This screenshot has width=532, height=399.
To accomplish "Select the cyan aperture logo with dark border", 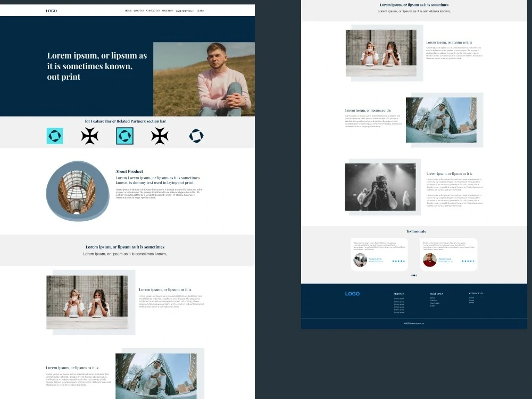I will click(125, 136).
